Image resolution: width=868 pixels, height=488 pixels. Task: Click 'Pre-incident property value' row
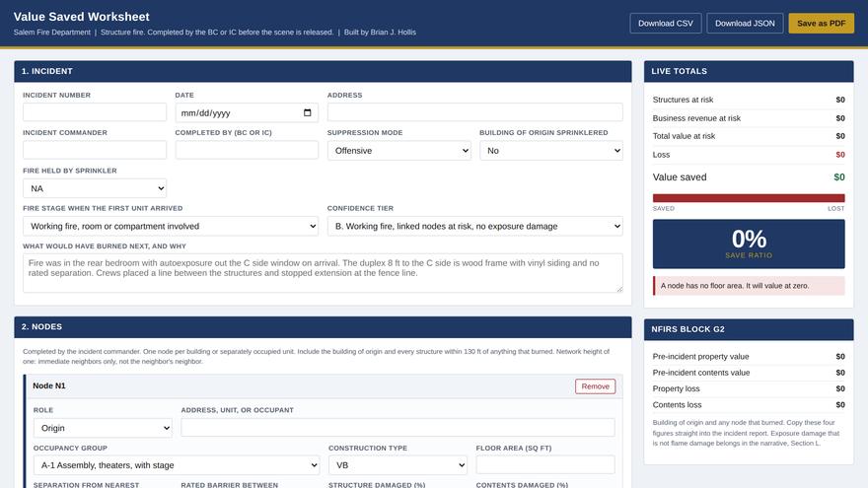(x=749, y=356)
